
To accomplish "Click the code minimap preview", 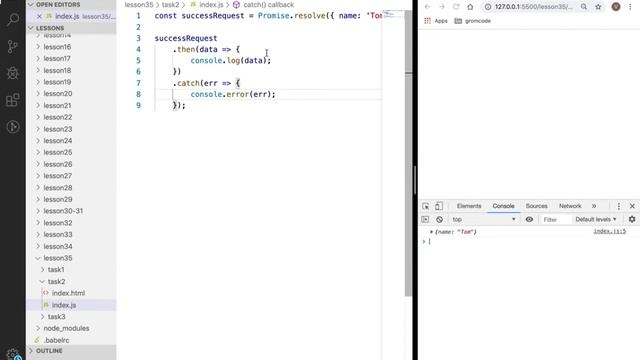I will [393, 14].
